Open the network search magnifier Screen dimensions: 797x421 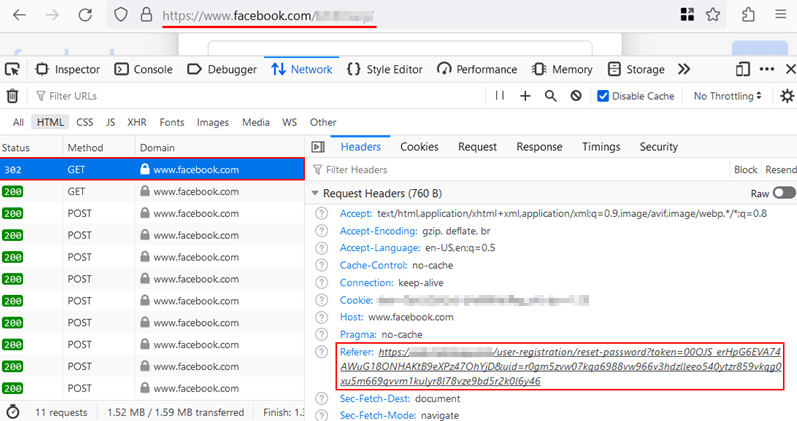550,96
